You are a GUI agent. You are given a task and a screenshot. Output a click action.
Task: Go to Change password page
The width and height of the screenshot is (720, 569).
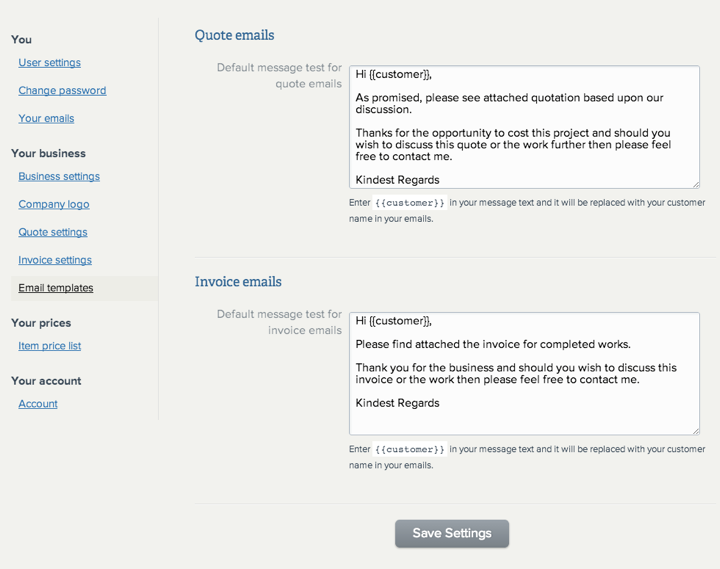(x=62, y=90)
